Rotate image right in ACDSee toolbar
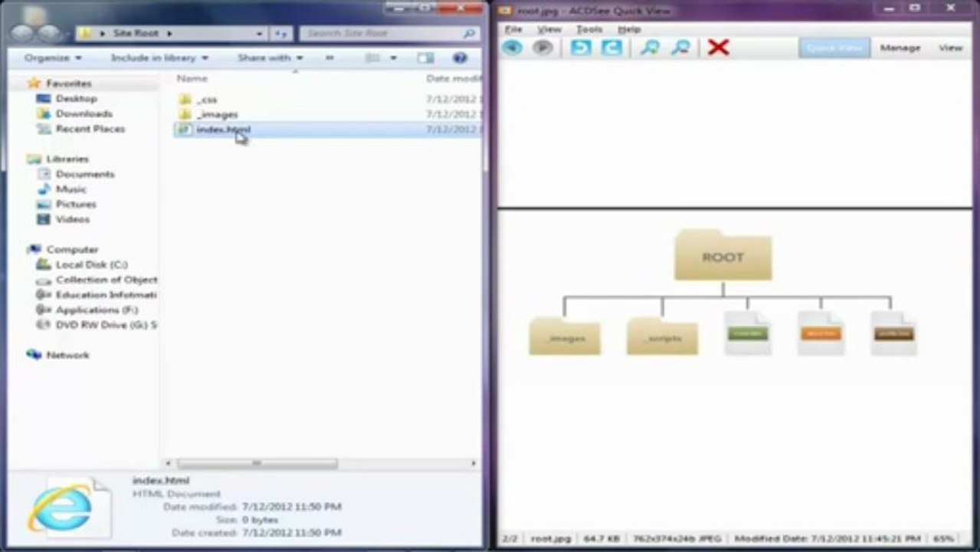980x552 pixels. click(x=611, y=48)
